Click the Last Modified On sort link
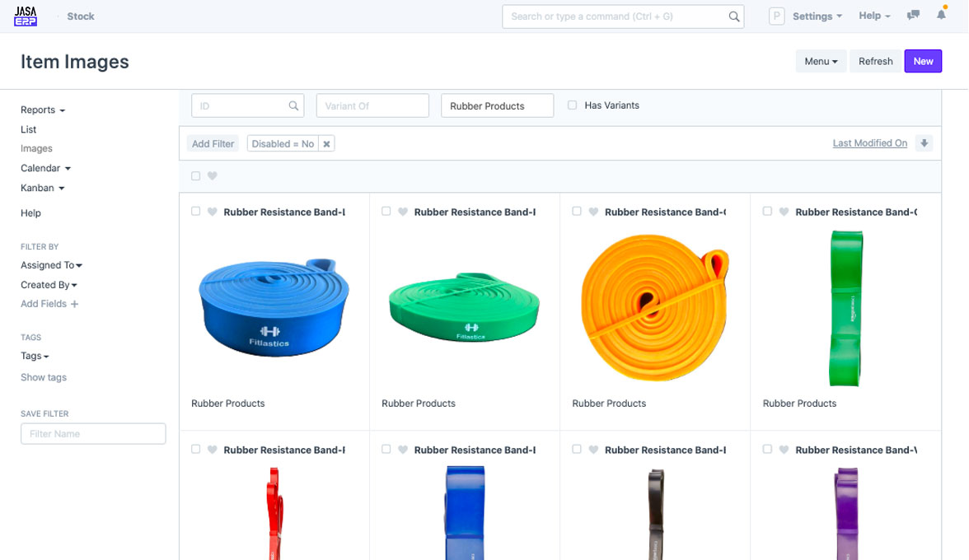 pyautogui.click(x=869, y=143)
